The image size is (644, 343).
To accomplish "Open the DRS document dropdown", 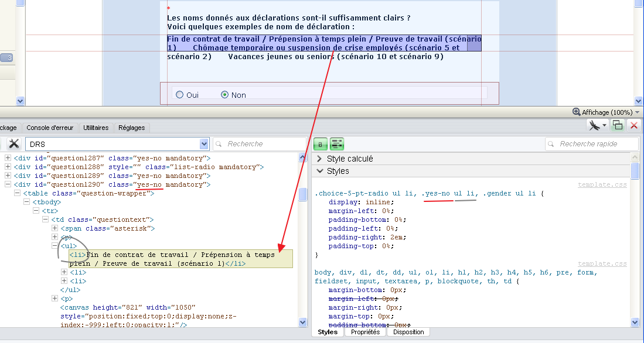I will tap(204, 144).
